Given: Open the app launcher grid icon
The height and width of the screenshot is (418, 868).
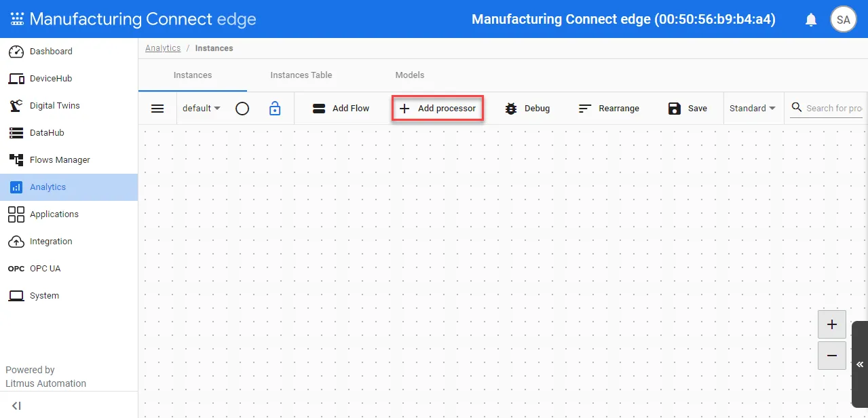Looking at the screenshot, I should coord(17,19).
